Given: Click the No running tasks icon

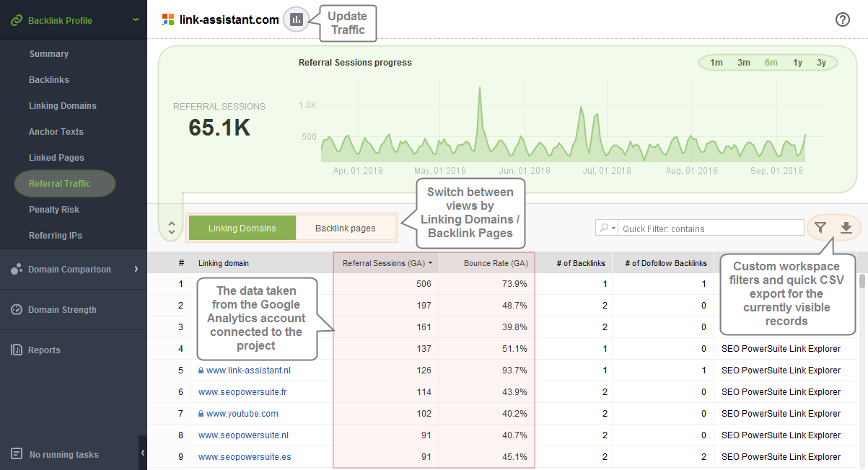Looking at the screenshot, I should (17, 454).
